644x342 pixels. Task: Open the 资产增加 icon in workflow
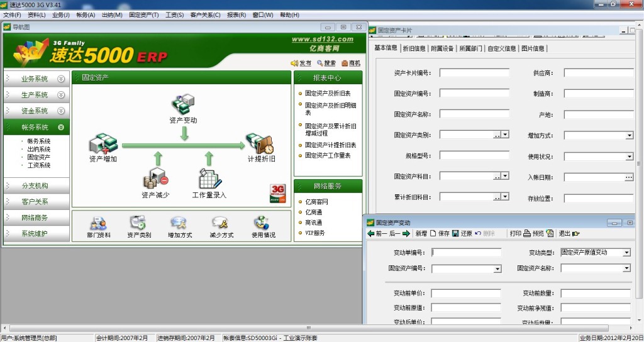coord(103,145)
